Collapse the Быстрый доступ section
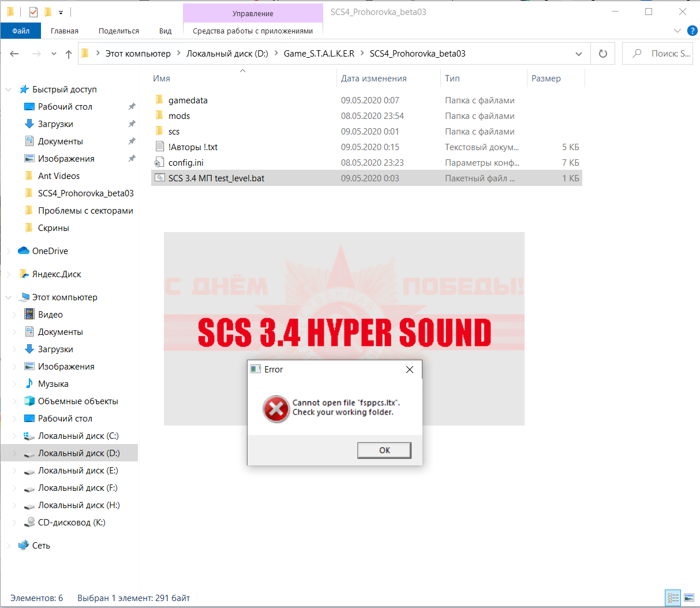Viewport: 700px width, 608px height. pos(9,89)
